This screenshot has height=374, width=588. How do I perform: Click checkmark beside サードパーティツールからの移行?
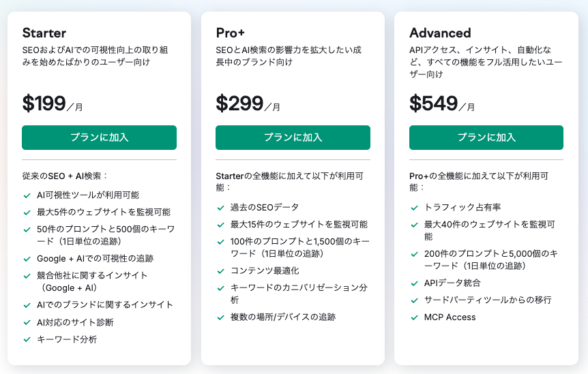(x=414, y=300)
